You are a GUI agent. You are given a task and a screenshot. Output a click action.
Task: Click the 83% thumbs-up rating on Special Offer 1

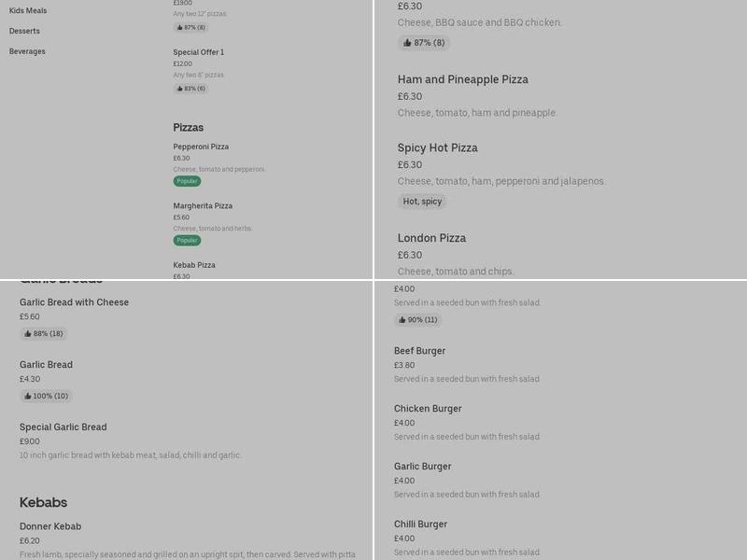click(190, 89)
